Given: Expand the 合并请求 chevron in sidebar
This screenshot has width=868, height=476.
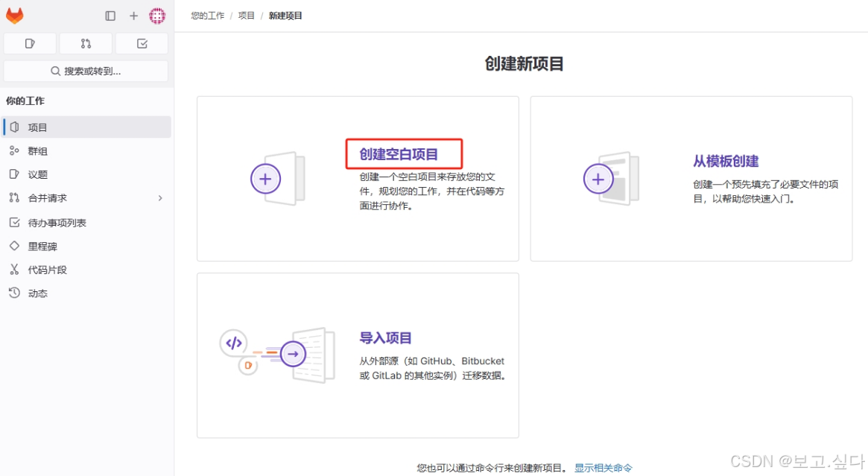Looking at the screenshot, I should coord(160,198).
